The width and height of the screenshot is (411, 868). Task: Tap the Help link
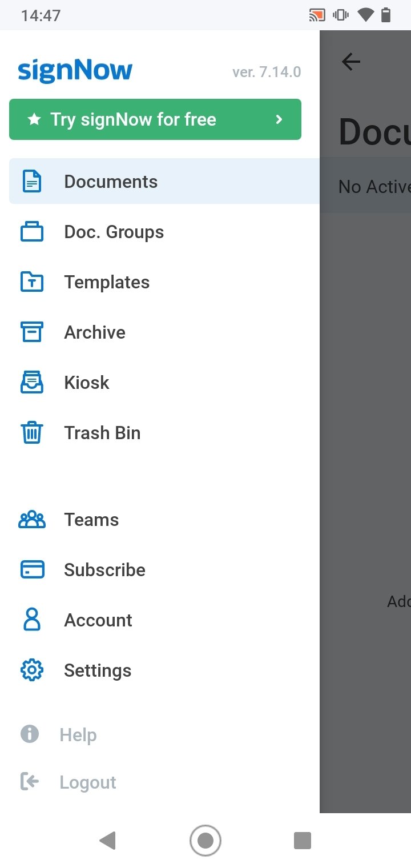tap(78, 735)
